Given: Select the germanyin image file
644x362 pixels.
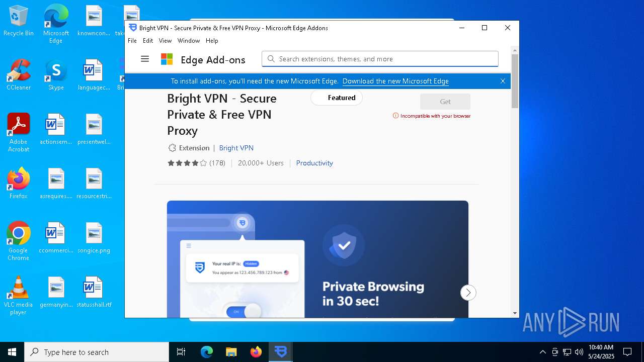Looking at the screenshot, I should (56, 293).
